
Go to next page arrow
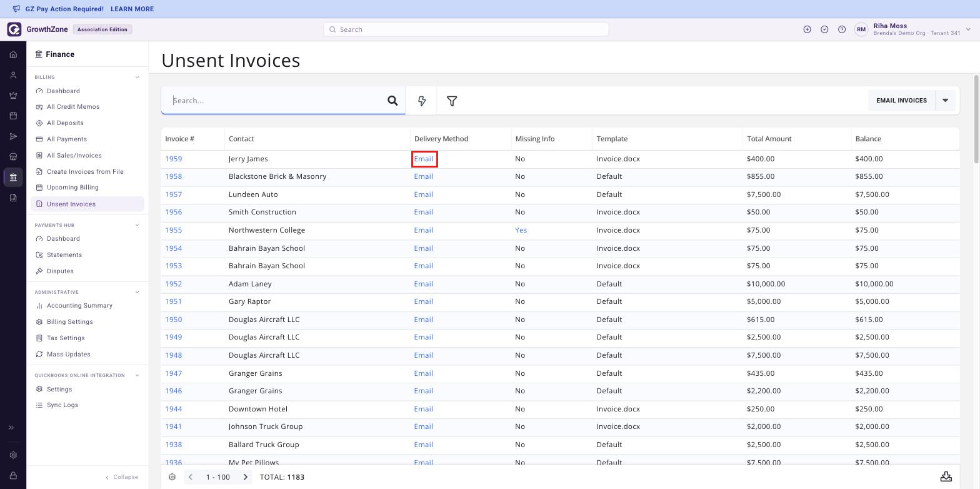(x=246, y=477)
